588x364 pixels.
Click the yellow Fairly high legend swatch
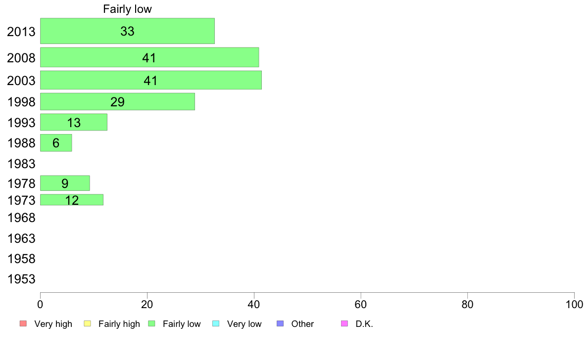tap(88, 323)
